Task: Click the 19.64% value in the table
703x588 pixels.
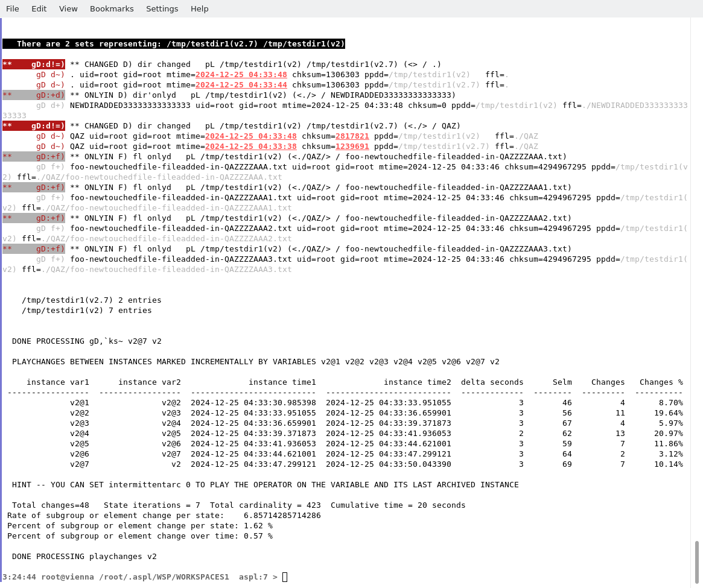Action: coord(670,413)
